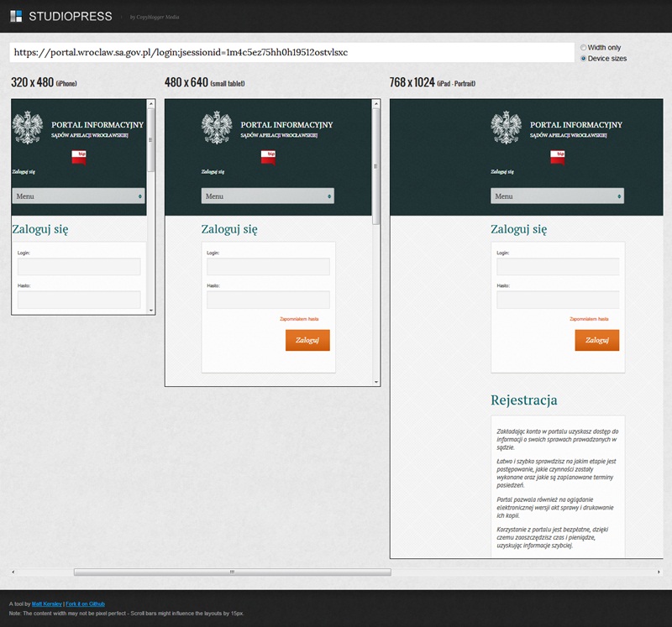The width and height of the screenshot is (672, 627).
Task: Open the bip flag icon in small tablet preview
Action: [268, 157]
